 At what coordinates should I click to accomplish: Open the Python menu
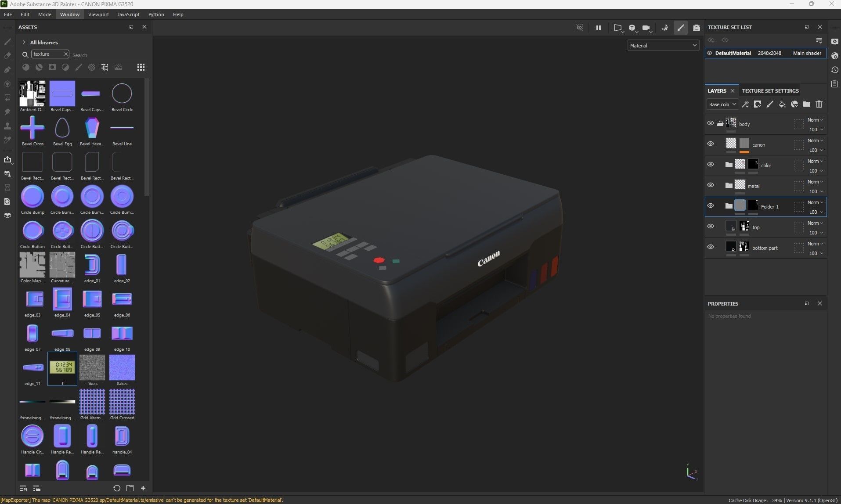pos(156,14)
